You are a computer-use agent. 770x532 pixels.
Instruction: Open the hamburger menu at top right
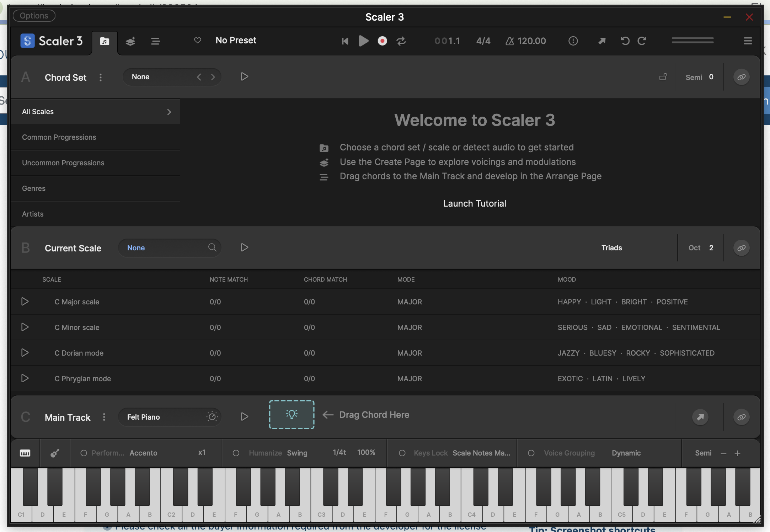coord(748,41)
